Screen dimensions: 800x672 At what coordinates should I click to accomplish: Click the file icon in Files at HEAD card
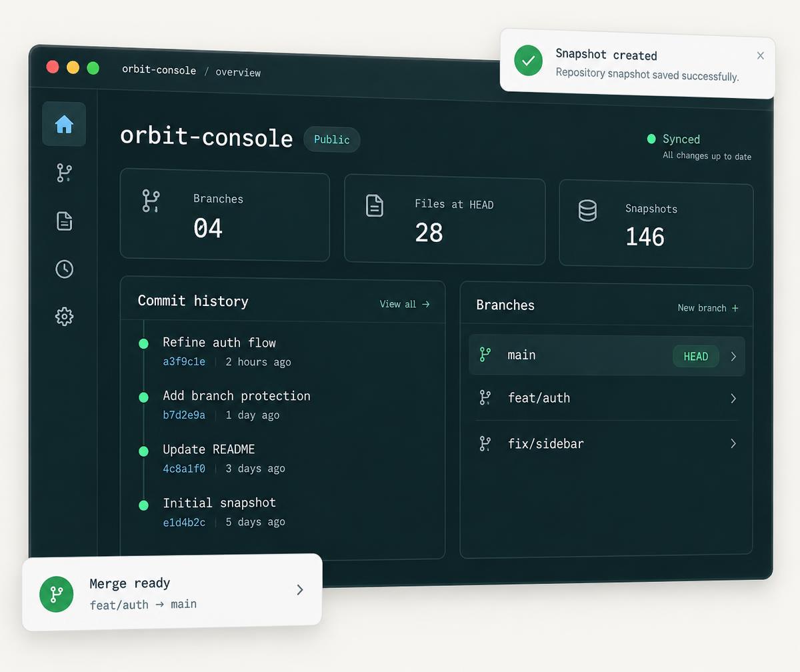click(x=375, y=205)
